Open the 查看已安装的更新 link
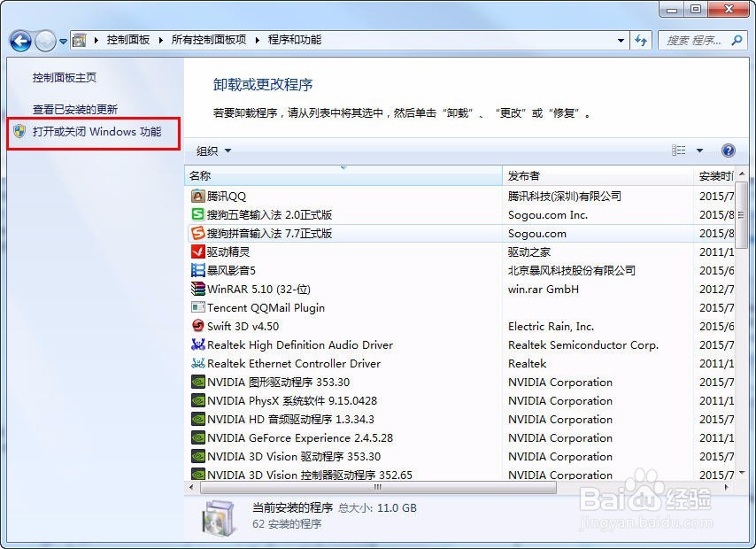 tap(75, 110)
